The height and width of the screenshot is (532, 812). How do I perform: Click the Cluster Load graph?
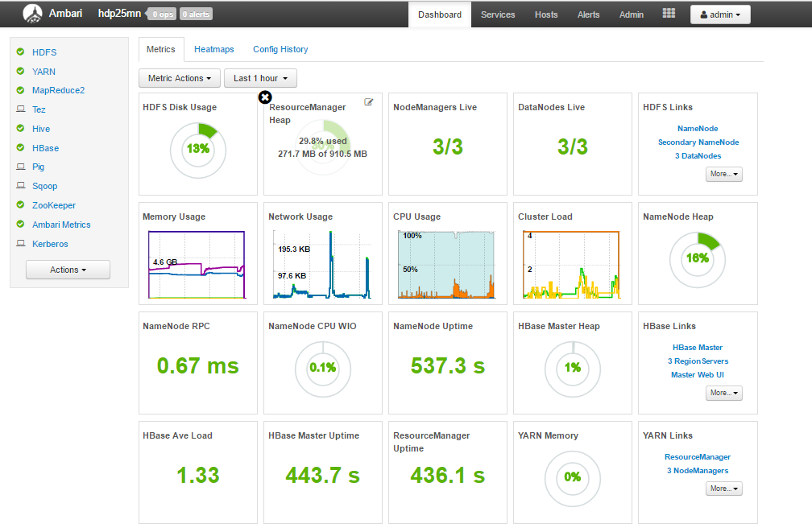[571, 265]
